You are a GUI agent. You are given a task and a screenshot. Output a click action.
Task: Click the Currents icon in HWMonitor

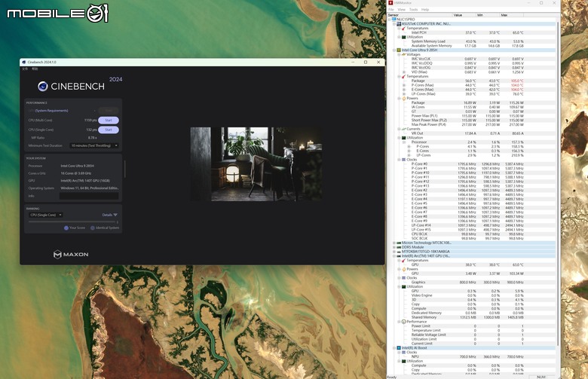click(x=404, y=129)
